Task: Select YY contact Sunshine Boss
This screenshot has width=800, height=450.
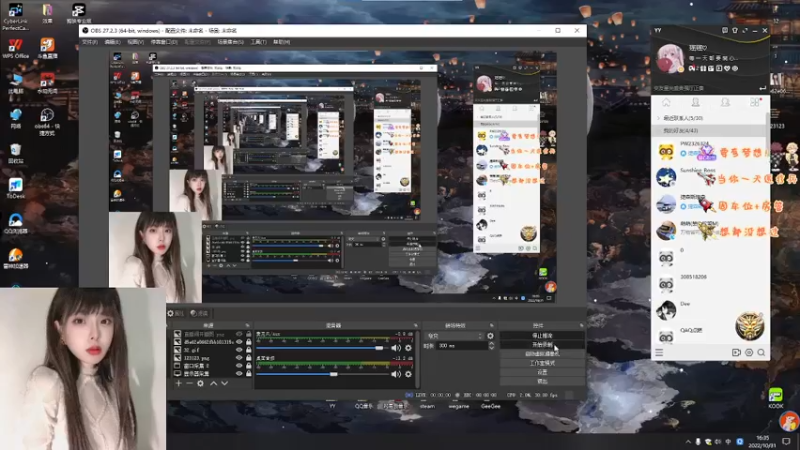Action: (709, 177)
